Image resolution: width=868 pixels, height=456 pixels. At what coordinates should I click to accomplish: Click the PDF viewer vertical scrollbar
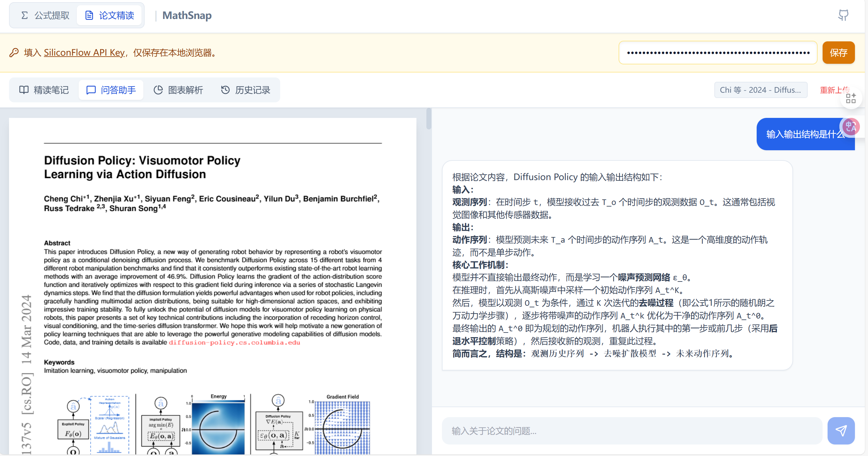pos(429,119)
